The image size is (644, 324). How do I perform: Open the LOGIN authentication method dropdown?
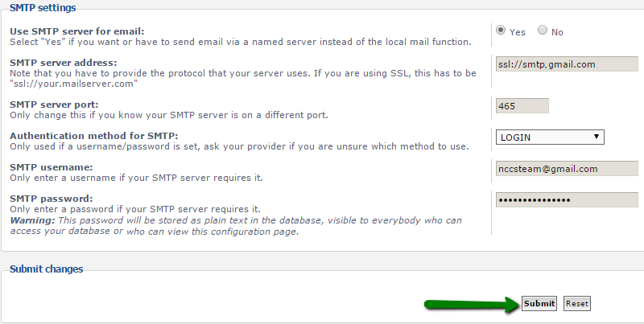[x=550, y=137]
